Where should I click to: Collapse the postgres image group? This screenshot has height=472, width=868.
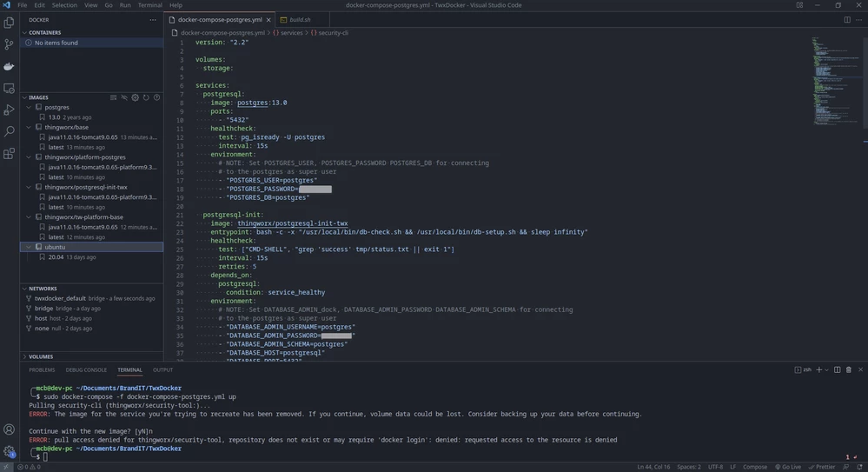[29, 108]
